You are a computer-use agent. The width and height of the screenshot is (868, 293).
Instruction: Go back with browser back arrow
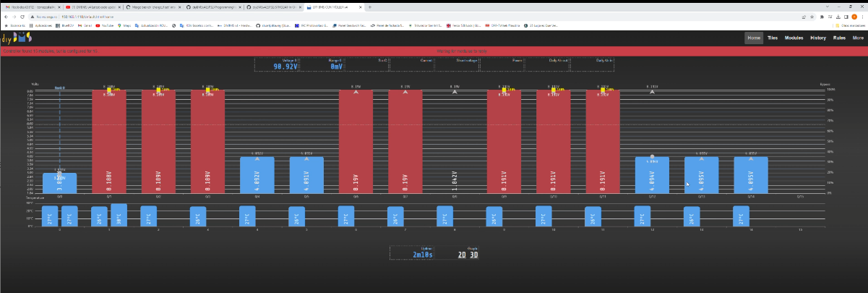8,16
